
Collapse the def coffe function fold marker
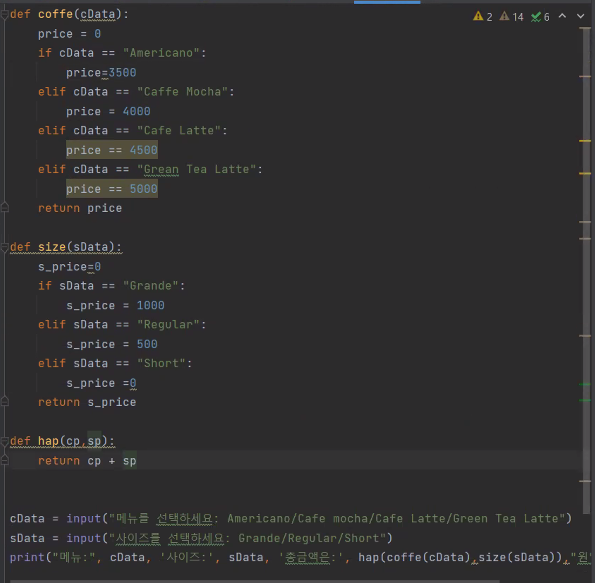coord(5,15)
